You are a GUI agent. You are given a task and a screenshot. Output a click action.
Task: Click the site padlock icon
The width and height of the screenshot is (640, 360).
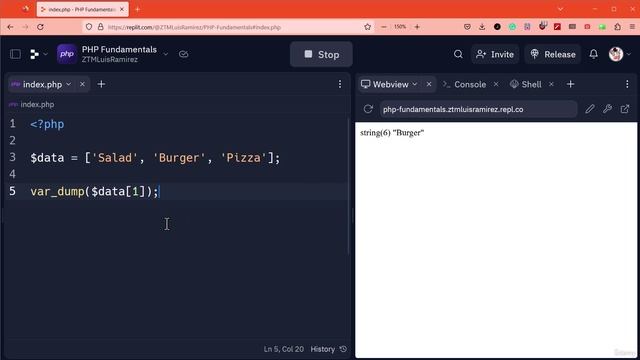(100, 27)
